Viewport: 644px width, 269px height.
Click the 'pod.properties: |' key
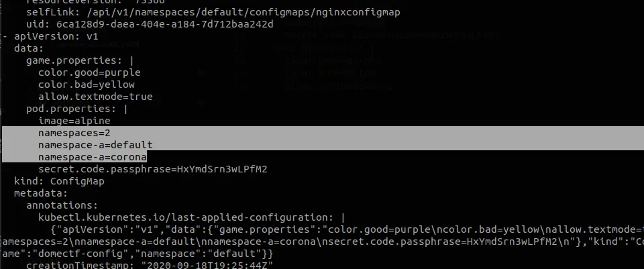(x=76, y=109)
